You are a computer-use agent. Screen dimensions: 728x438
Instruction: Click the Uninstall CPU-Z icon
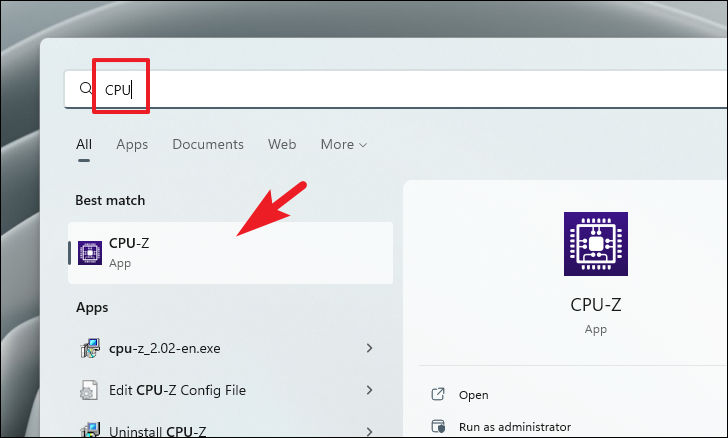coord(90,430)
